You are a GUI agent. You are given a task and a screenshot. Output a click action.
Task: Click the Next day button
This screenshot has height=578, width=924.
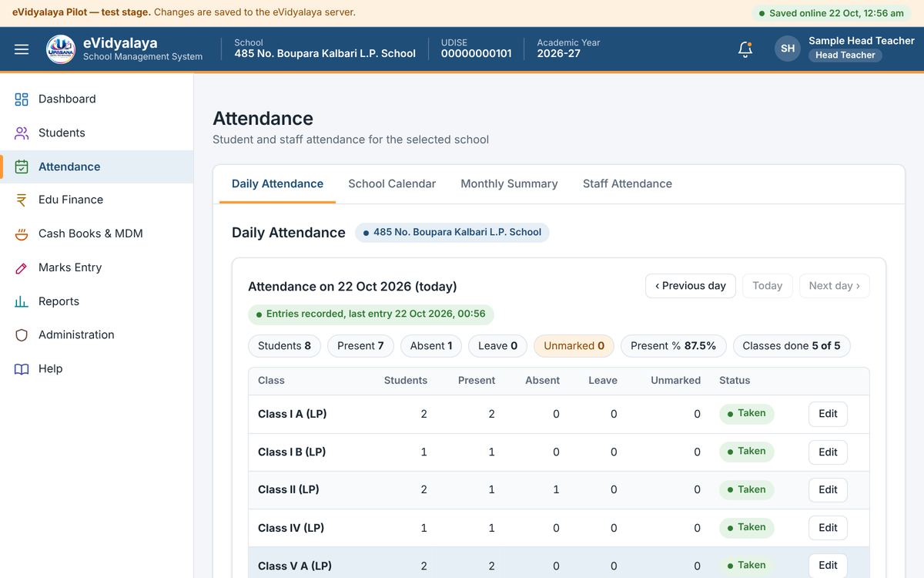pyautogui.click(x=835, y=286)
